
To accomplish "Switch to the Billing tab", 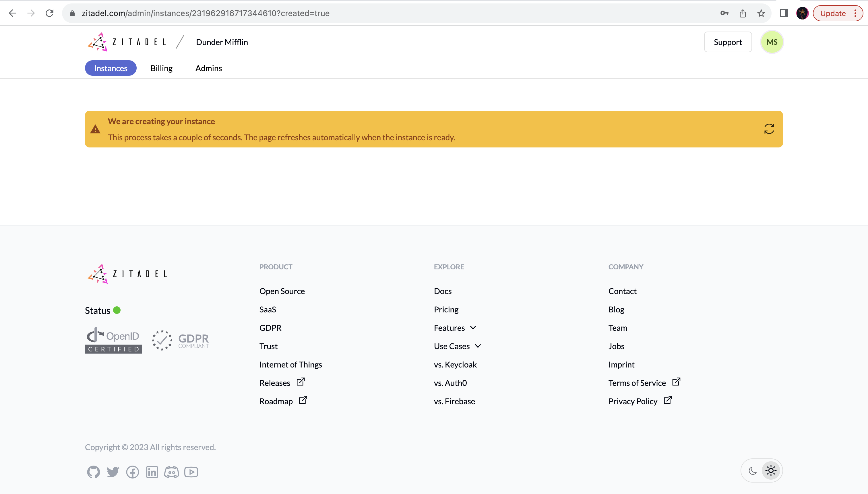I will (x=161, y=68).
